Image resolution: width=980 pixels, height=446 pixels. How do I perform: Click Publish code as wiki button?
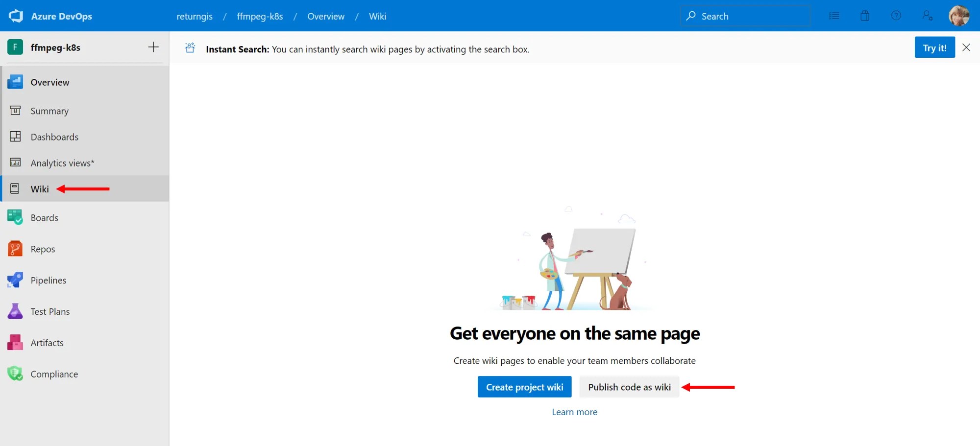click(x=629, y=387)
